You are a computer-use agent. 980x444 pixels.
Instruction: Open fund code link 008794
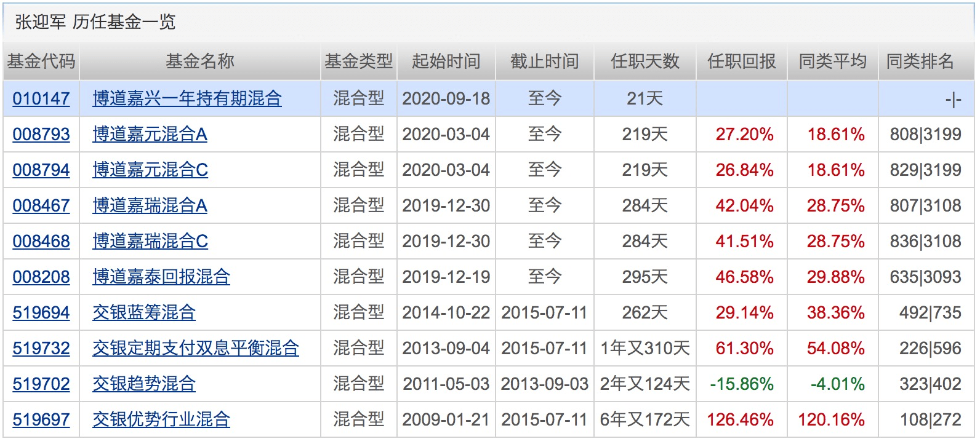[x=41, y=170]
